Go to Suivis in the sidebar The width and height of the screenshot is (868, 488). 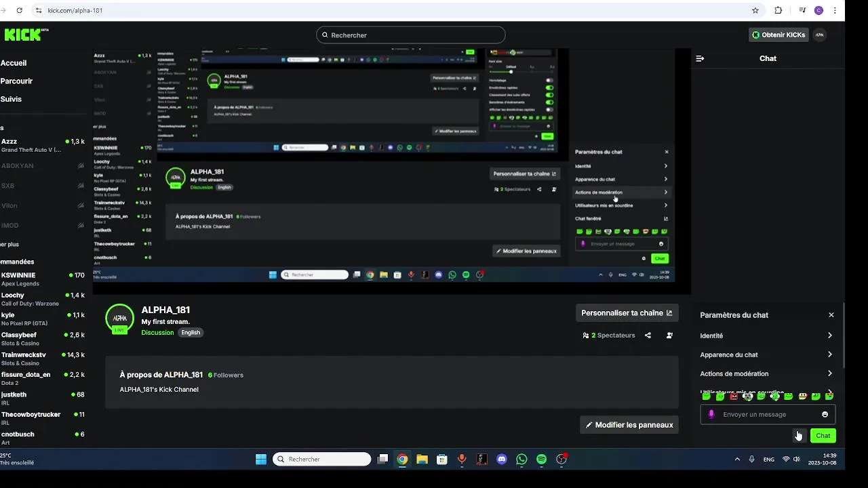click(11, 99)
